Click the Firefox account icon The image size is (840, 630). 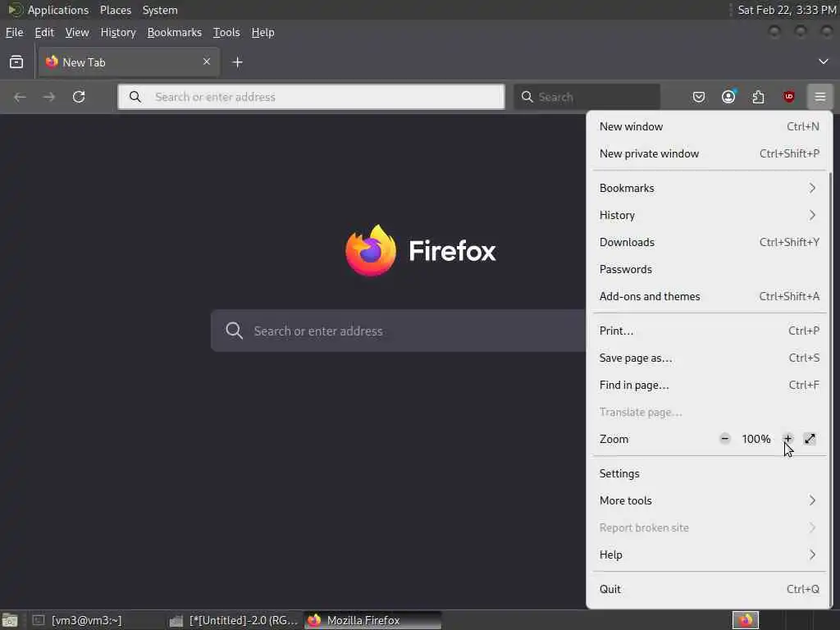click(728, 97)
